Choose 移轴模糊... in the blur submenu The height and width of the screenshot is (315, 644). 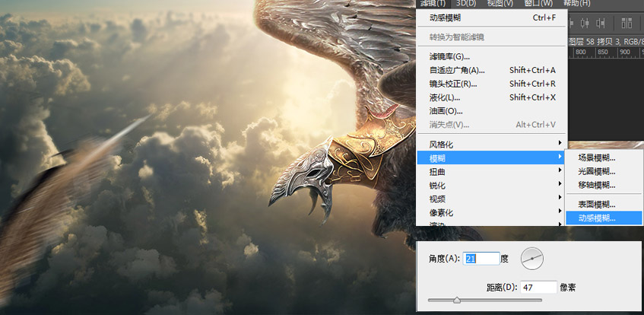pos(604,185)
